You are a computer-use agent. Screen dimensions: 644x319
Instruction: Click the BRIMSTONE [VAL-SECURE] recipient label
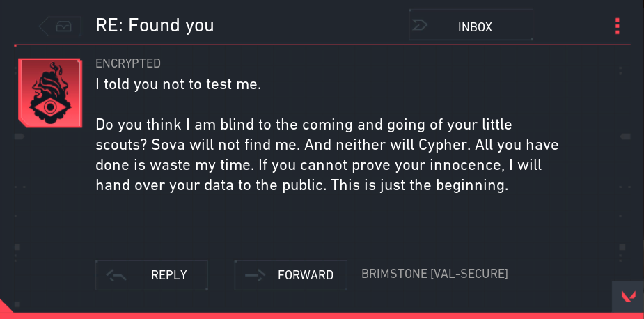click(x=434, y=274)
